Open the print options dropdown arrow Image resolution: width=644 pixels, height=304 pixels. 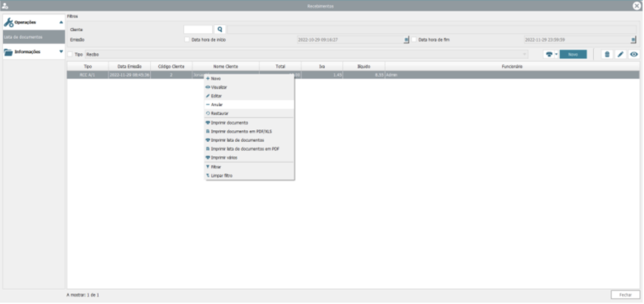point(555,55)
